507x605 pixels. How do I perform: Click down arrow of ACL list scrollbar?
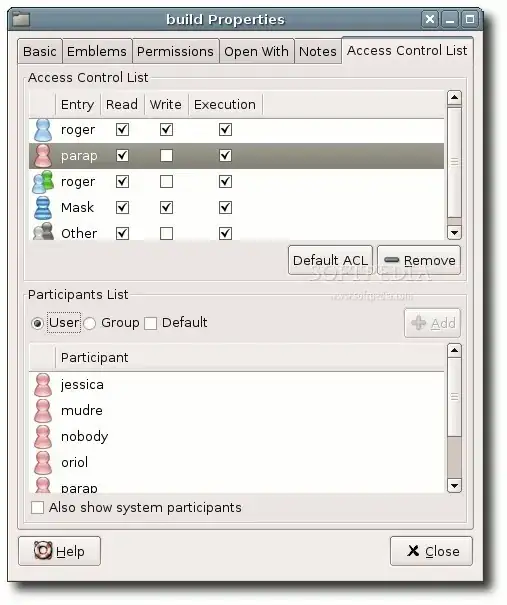pos(454,232)
